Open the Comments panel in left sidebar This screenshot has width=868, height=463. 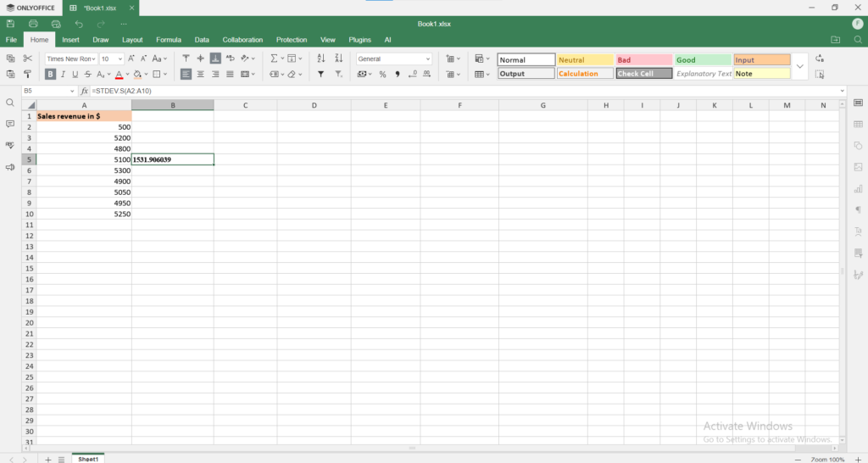point(10,124)
